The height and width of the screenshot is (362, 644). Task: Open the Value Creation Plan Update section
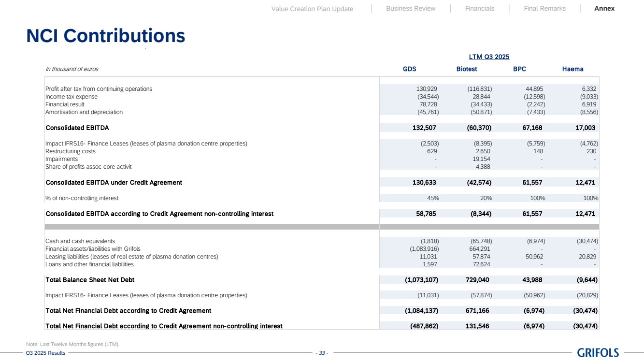coord(312,9)
